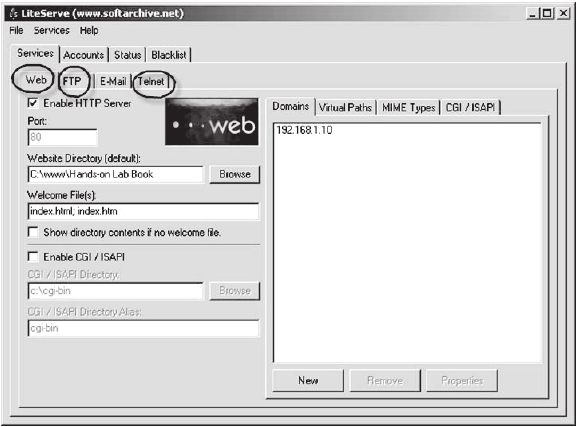
Task: Click the web banner image
Action: click(212, 122)
